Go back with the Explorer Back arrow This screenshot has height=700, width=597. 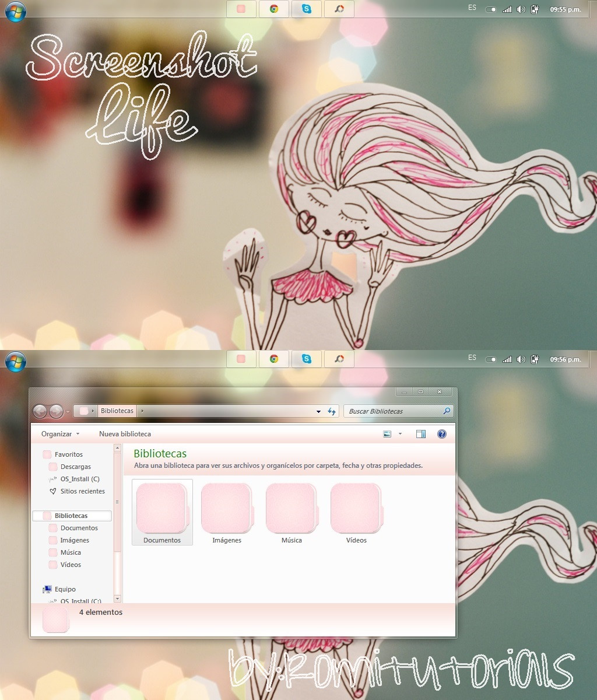40,411
